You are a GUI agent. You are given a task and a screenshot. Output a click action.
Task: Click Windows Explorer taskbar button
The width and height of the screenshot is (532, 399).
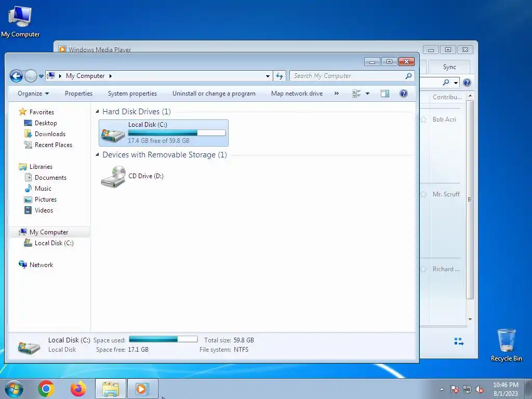point(111,389)
